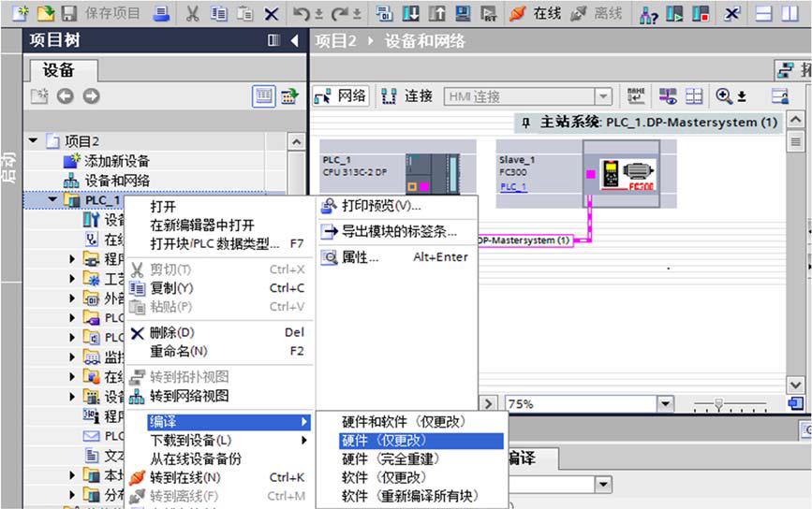Toggle the 连接 (Connections) mode button

pos(407,96)
